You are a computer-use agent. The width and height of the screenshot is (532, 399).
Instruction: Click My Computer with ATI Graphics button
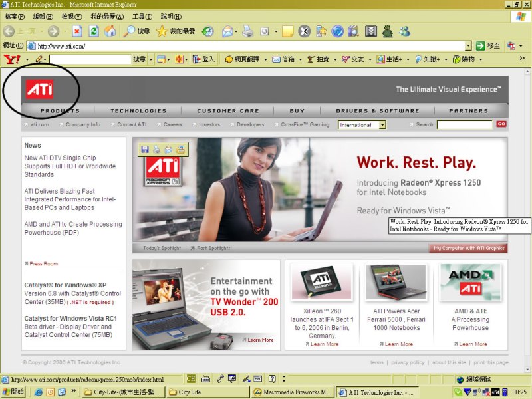pos(468,248)
